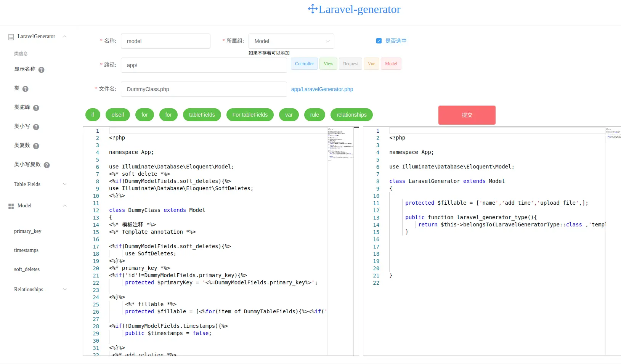Select 类信息 in the sidebar

(21, 53)
